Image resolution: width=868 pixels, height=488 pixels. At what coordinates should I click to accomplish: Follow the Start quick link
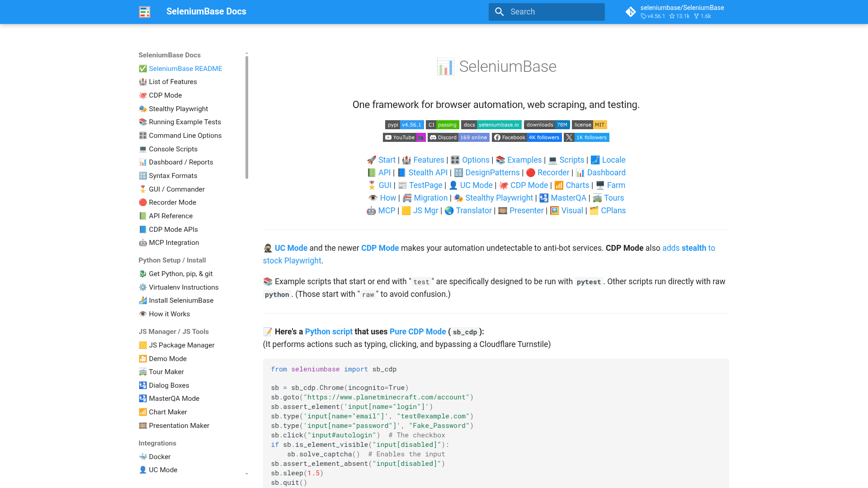[x=387, y=160]
